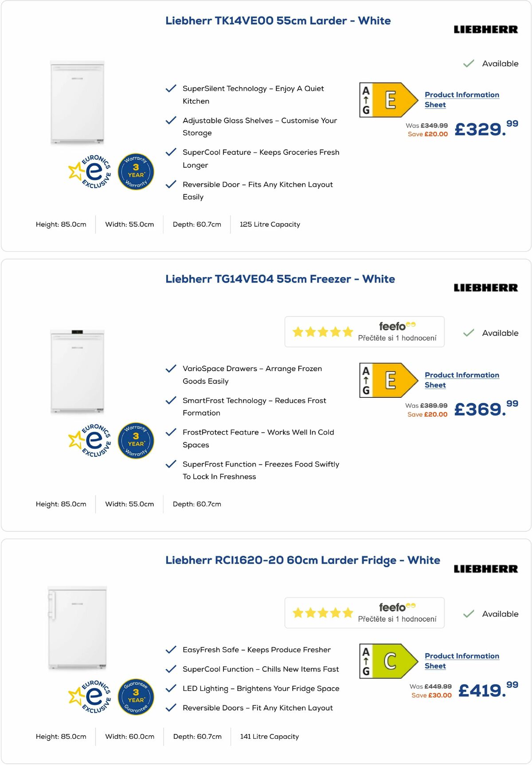Click the Liebherr brand logo for TK14VE00

(x=486, y=28)
